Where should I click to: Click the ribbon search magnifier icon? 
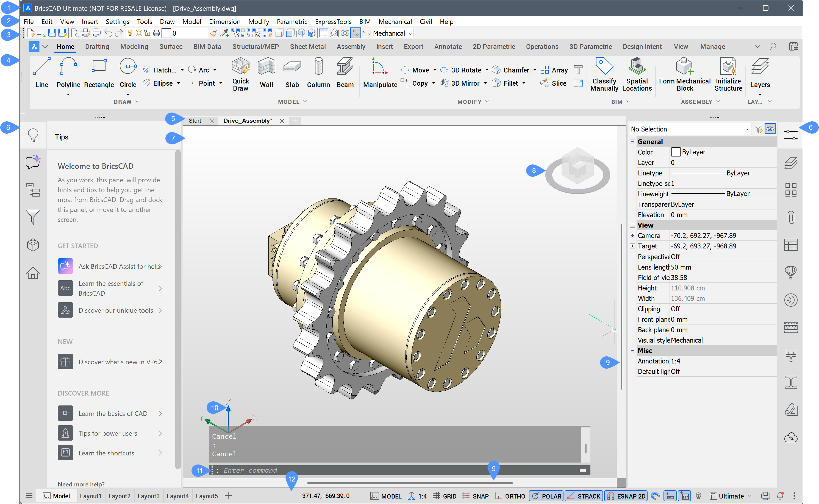(x=773, y=47)
